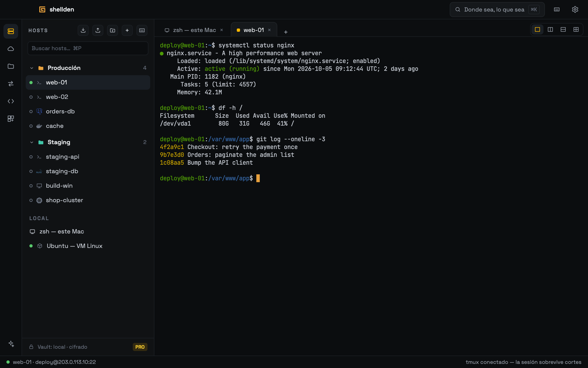This screenshot has height=368, width=588.
Task: Open the Hosts panel icon in sidebar
Action: coord(11,31)
